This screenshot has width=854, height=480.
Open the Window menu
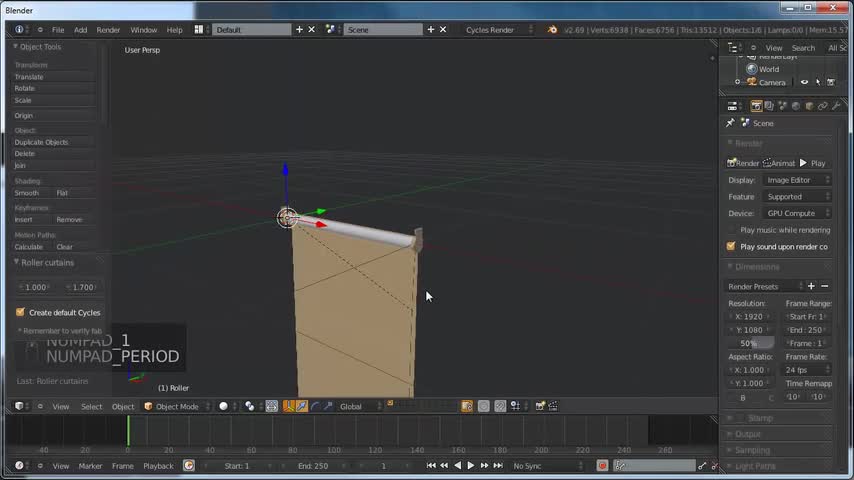[x=143, y=30]
